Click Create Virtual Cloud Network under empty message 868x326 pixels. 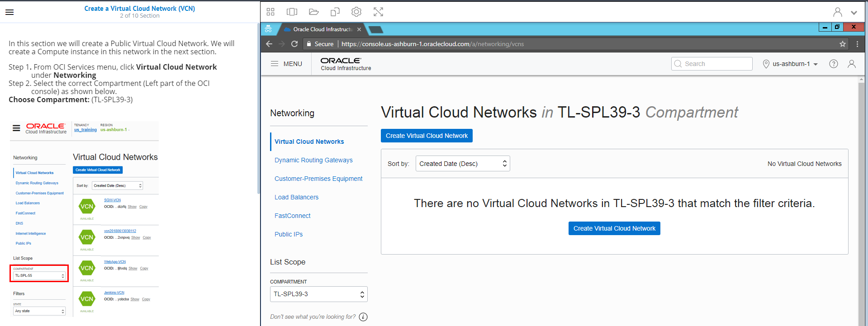click(x=614, y=228)
